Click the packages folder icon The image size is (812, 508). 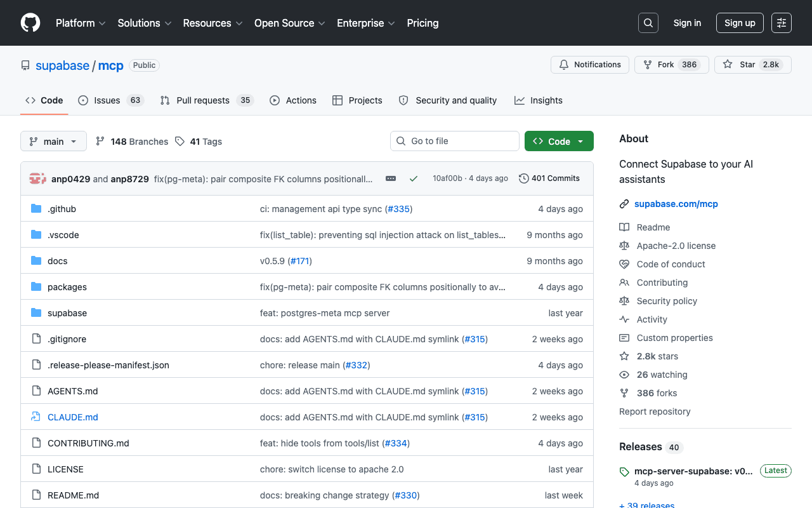[36, 287]
